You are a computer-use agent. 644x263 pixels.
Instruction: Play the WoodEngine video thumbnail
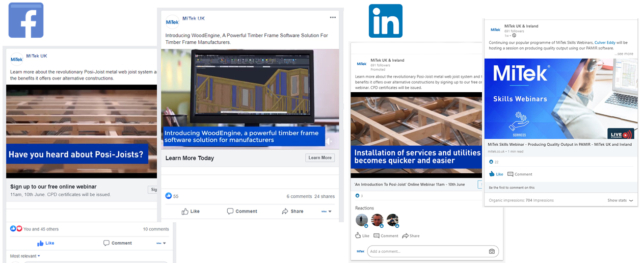click(250, 99)
